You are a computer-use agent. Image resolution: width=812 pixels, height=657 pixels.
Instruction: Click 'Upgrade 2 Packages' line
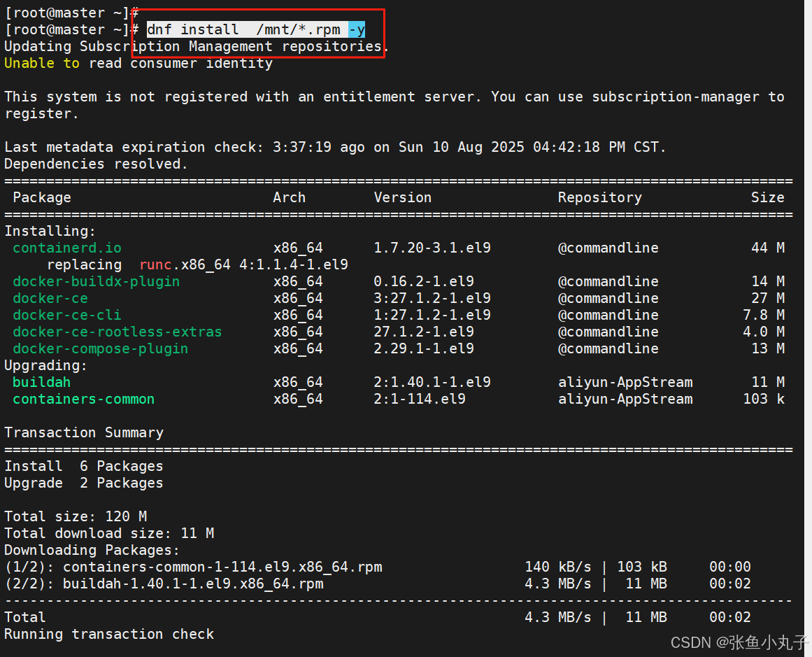coord(84,483)
